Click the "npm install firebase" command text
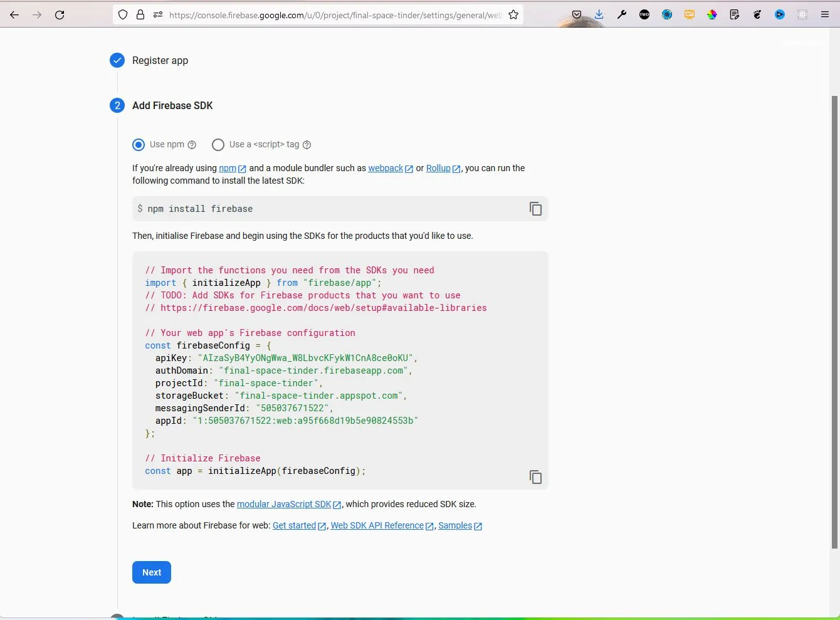840x620 pixels. click(x=200, y=209)
